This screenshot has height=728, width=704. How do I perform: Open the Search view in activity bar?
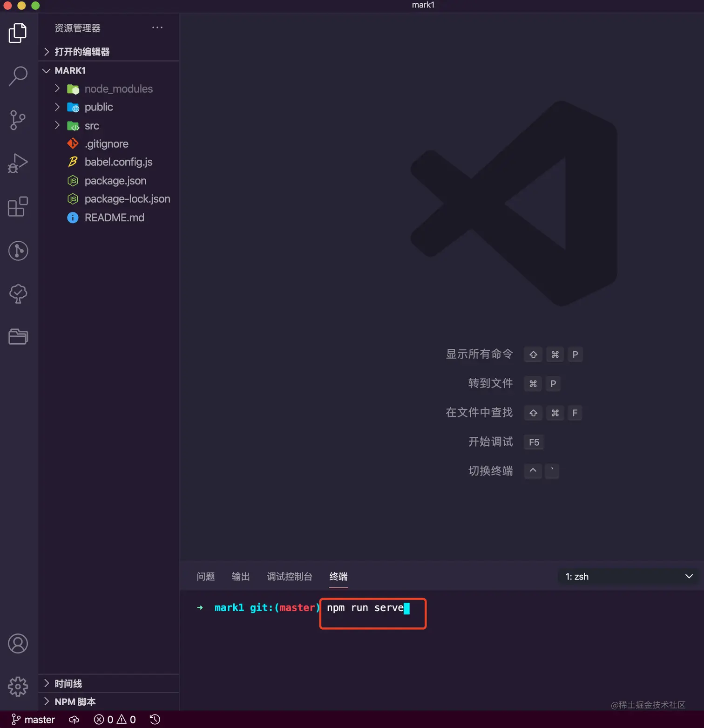point(18,76)
